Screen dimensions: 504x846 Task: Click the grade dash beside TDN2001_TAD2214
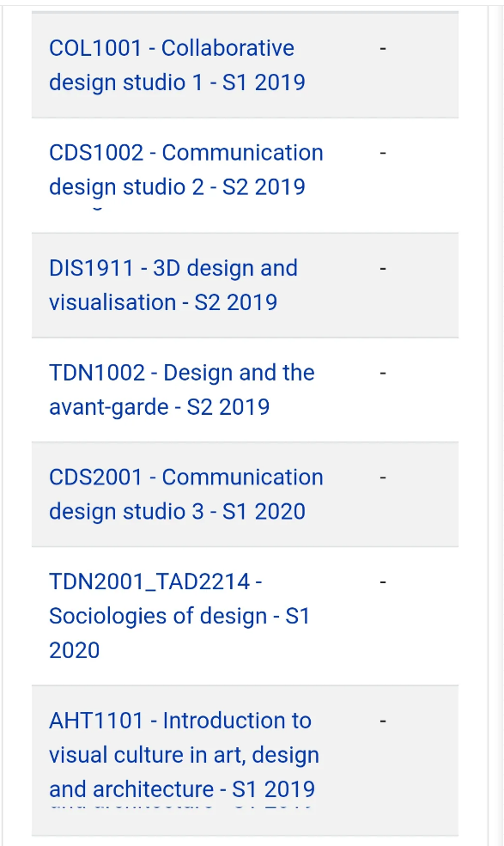coord(383,582)
